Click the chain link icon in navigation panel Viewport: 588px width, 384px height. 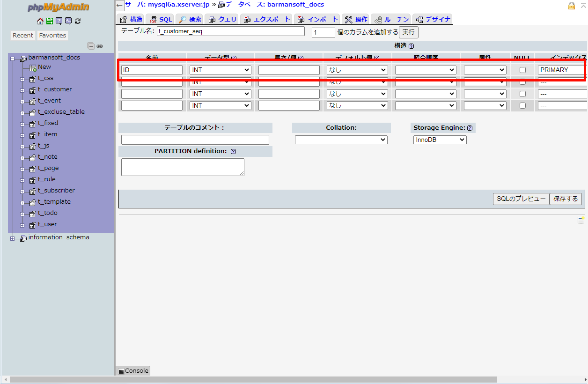click(100, 46)
